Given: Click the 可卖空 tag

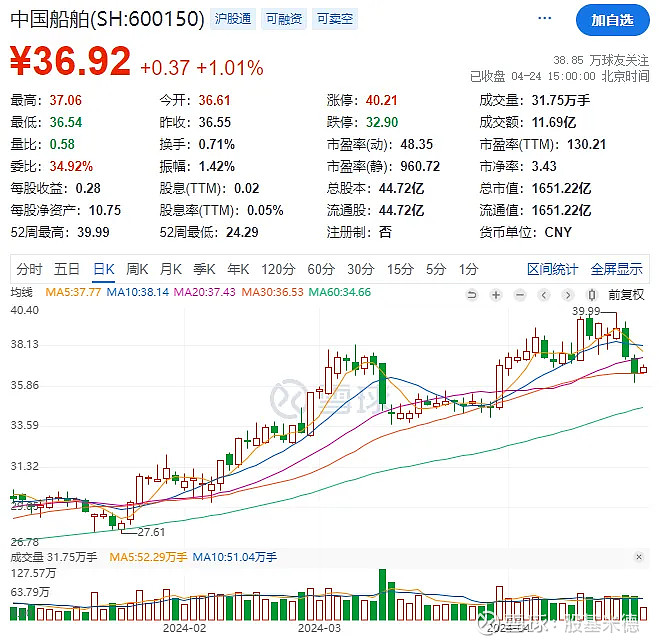Looking at the screenshot, I should tap(335, 19).
